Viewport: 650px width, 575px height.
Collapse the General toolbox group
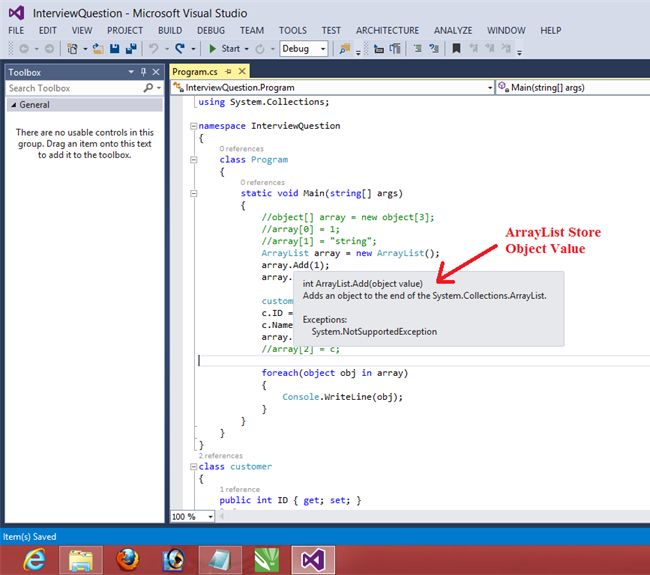pos(12,105)
